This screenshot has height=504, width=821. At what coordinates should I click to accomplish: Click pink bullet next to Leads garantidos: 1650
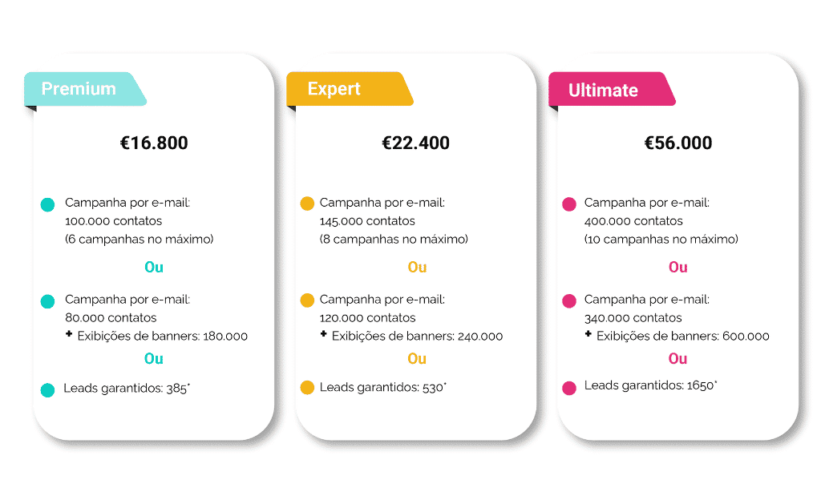pyautogui.click(x=569, y=389)
